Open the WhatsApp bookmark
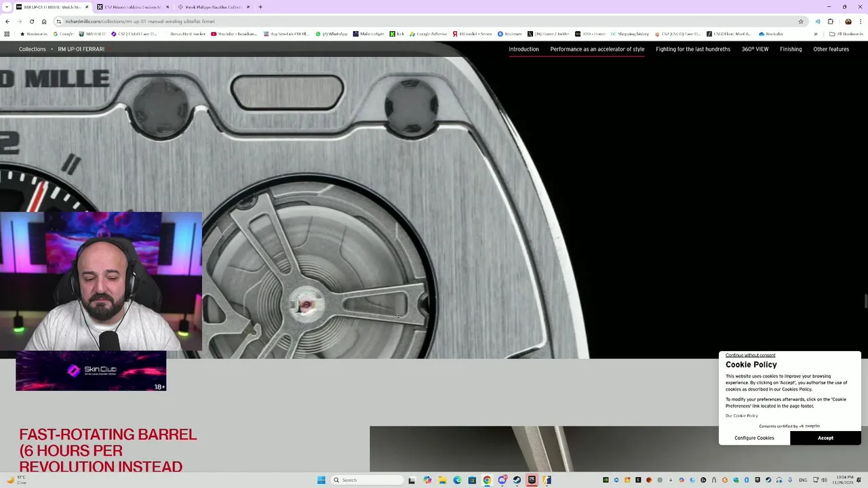The height and width of the screenshot is (488, 868). [332, 34]
